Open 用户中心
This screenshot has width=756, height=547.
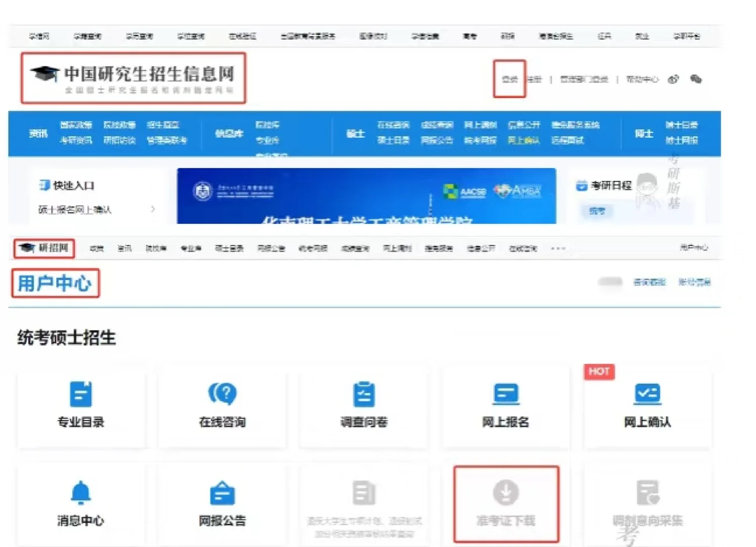(x=55, y=284)
